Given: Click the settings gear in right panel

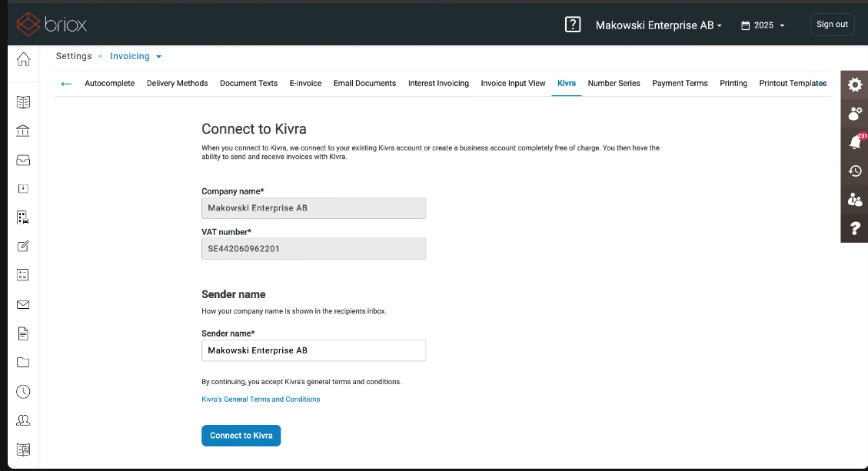Looking at the screenshot, I should pos(855,85).
